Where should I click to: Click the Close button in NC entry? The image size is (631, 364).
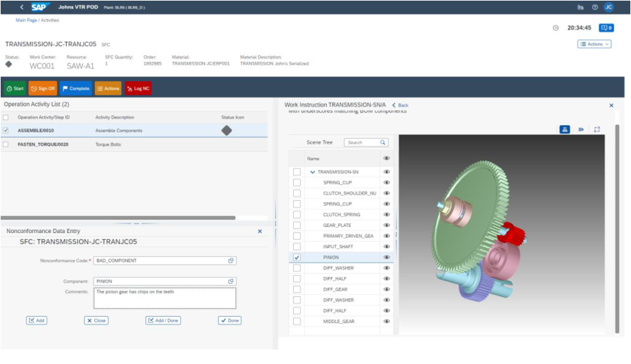pos(96,321)
